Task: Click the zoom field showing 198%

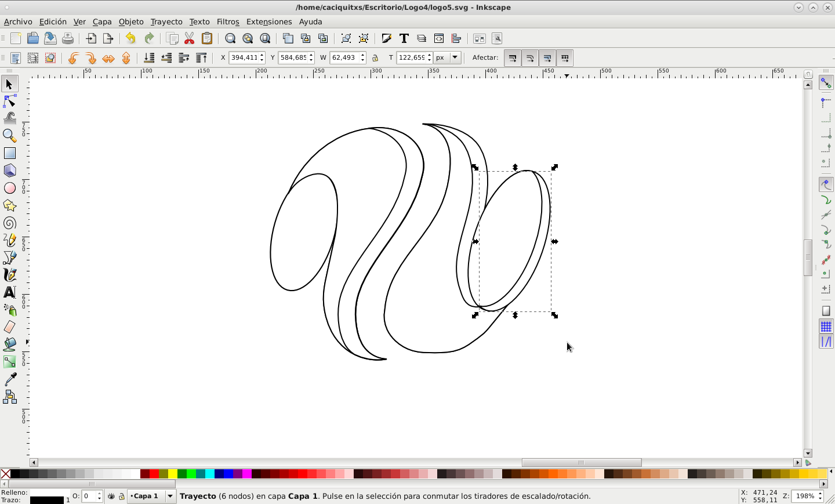Action: tap(805, 496)
